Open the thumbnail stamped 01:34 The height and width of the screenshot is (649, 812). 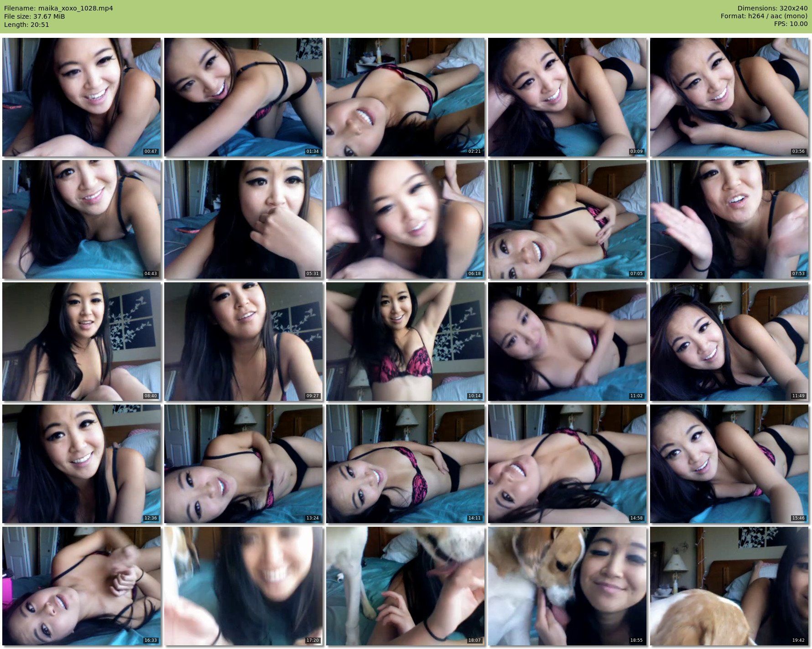[244, 97]
